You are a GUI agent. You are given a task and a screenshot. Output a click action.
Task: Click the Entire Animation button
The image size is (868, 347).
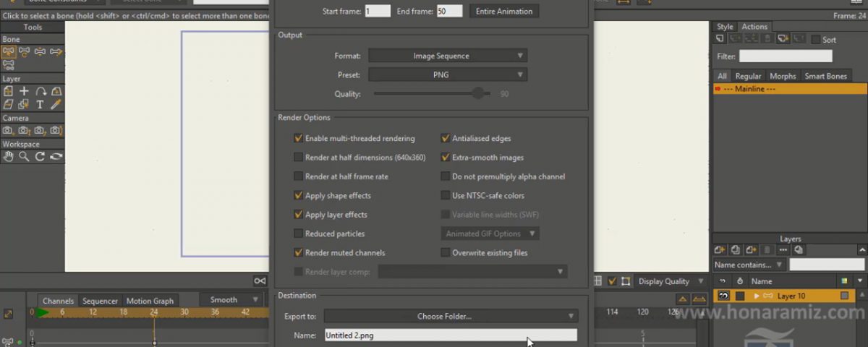point(504,11)
